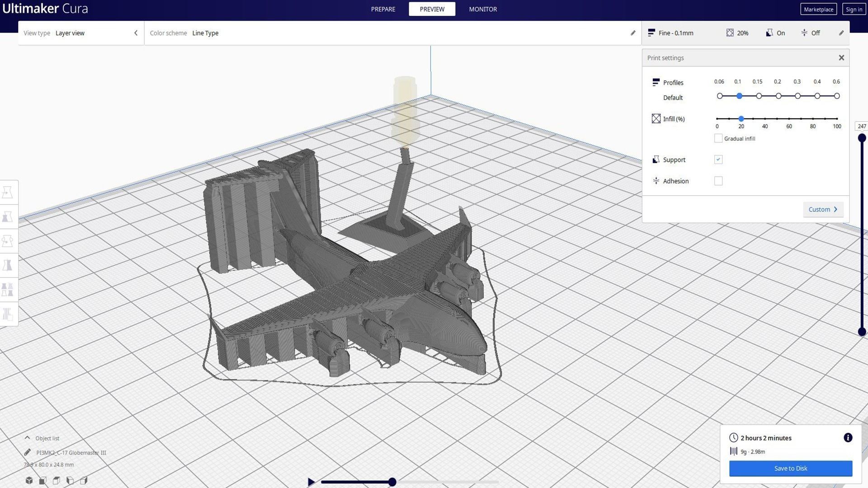The image size is (868, 488).
Task: Select the Support Blocker tool
Action: 8,314
